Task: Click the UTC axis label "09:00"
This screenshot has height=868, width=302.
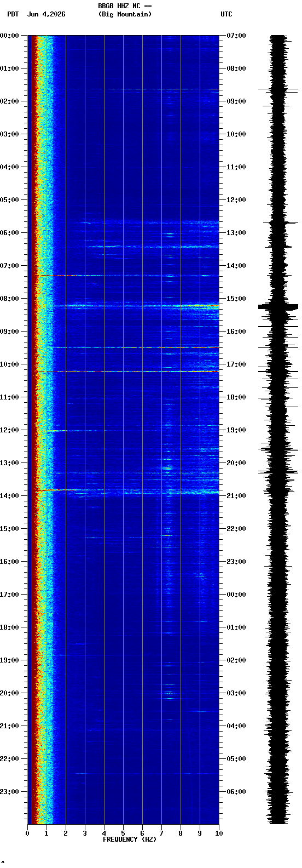Action: [x=236, y=101]
